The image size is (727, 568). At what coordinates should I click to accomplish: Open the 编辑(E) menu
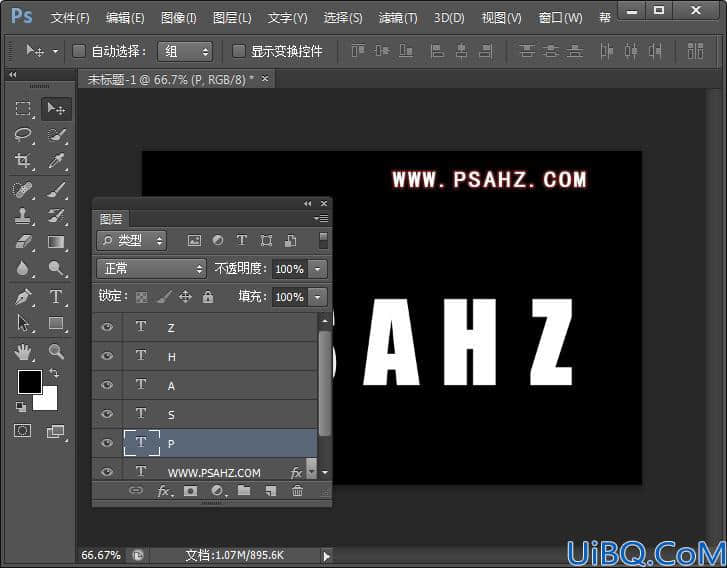[x=125, y=18]
